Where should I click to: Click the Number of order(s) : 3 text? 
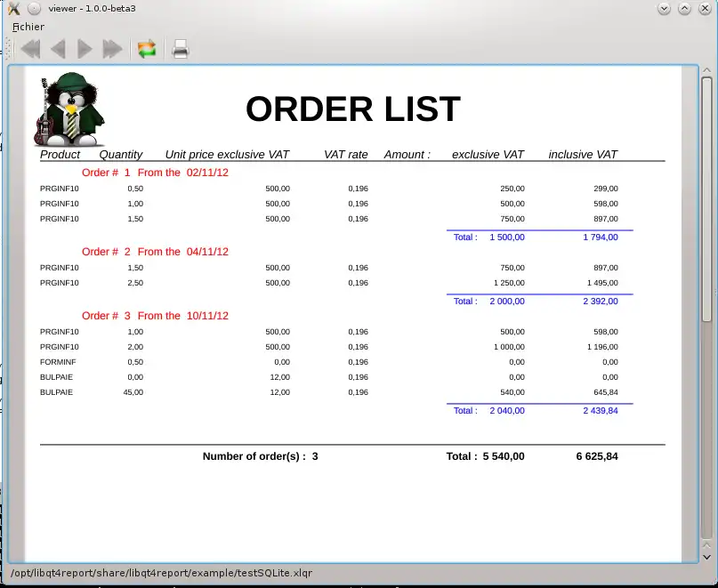coord(260,456)
